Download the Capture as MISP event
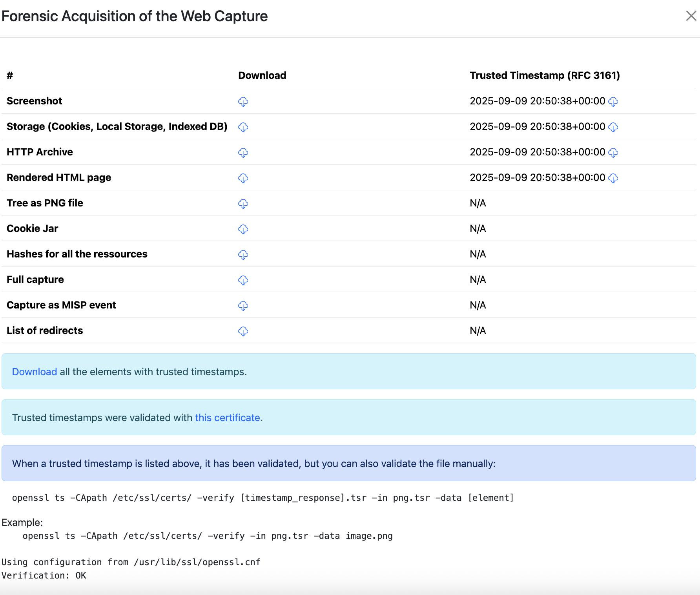This screenshot has height=595, width=700. [x=243, y=306]
